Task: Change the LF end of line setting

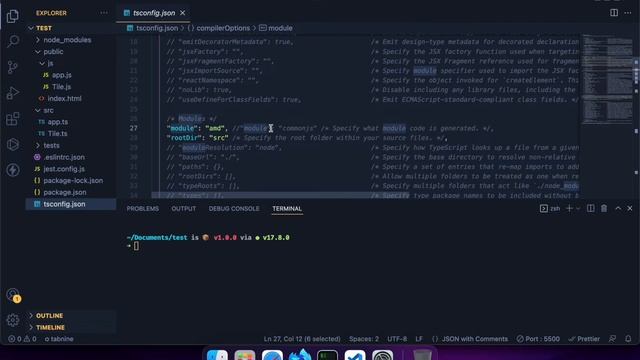Action: (419, 339)
